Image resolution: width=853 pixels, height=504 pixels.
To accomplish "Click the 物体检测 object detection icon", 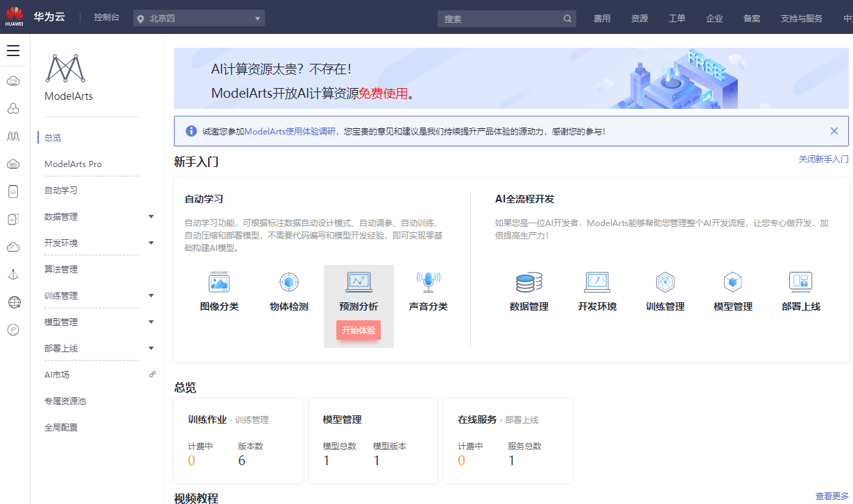I will pos(289,282).
